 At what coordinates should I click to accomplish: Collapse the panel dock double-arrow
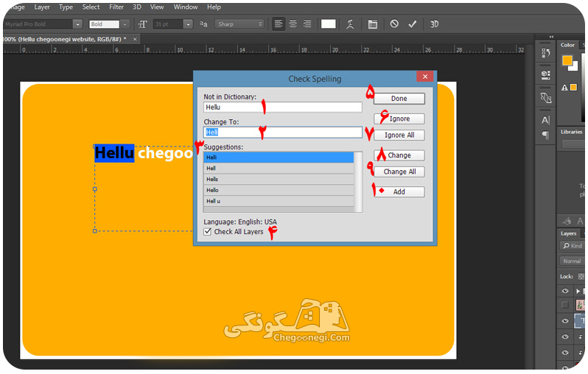pyautogui.click(x=551, y=37)
